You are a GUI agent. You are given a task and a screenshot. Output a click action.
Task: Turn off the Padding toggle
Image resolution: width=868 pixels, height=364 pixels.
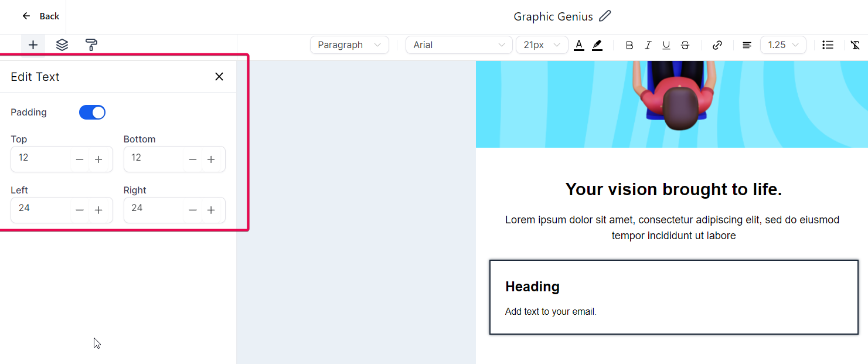pos(92,113)
